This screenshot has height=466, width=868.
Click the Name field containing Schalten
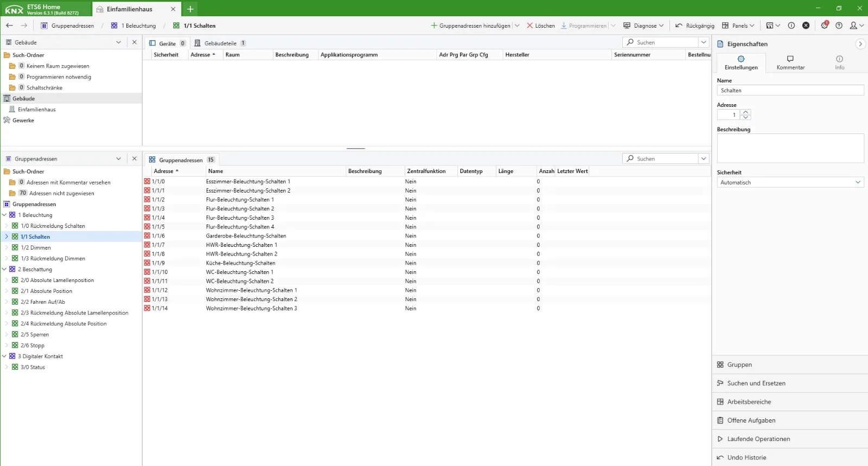click(790, 91)
